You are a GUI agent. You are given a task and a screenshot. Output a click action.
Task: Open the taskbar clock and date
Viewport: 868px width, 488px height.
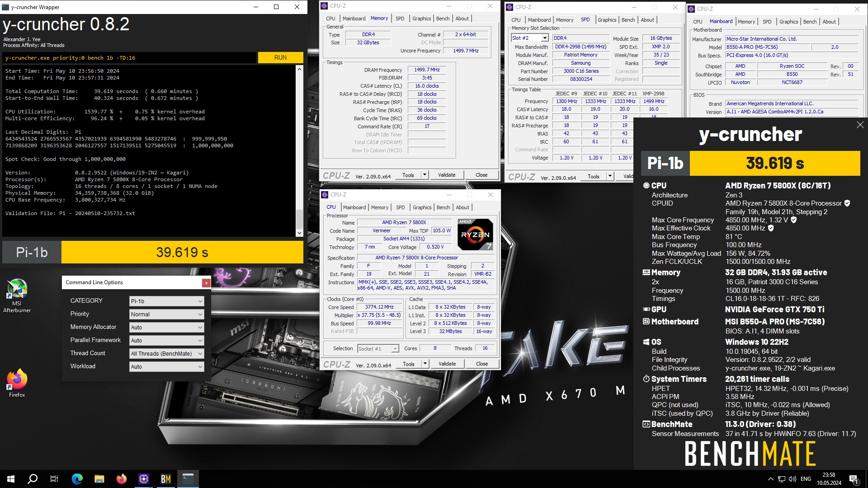829,479
